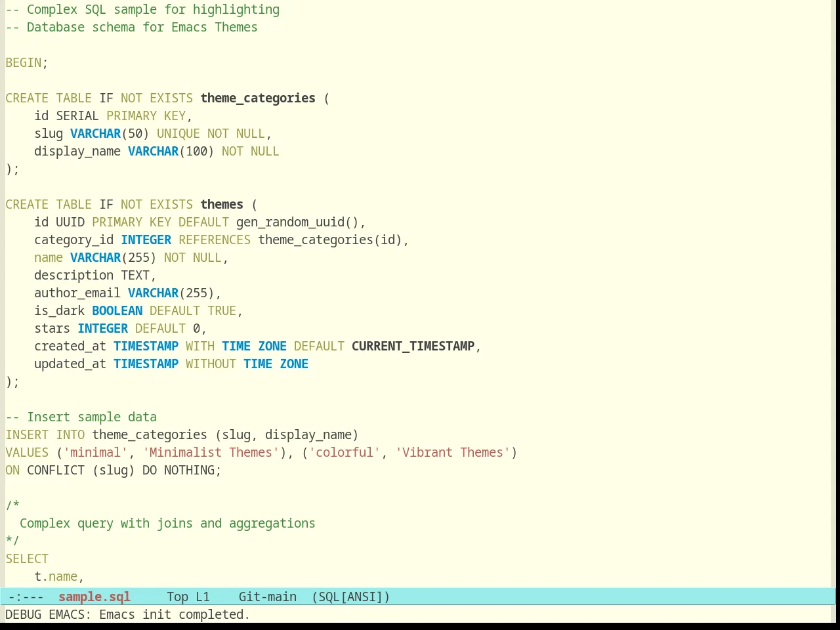Click the themes table name in CREATE TABLE
840x630 pixels.
222,204
